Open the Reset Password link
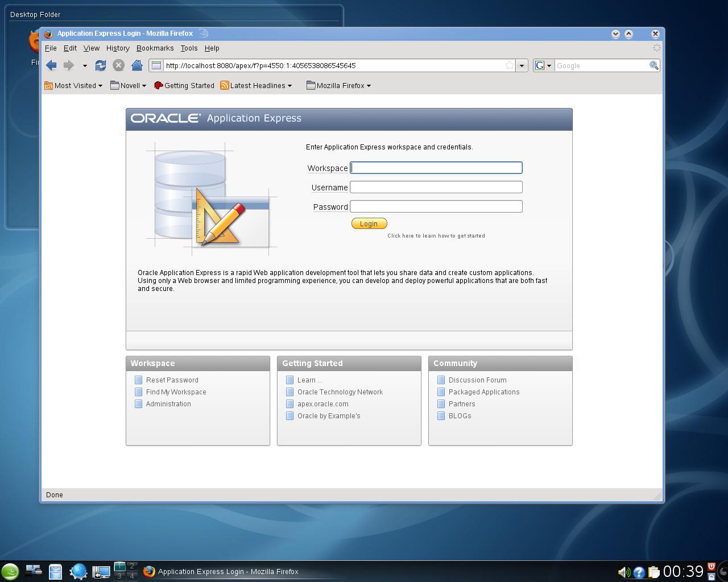Viewport: 728px width, 582px height. pos(172,380)
